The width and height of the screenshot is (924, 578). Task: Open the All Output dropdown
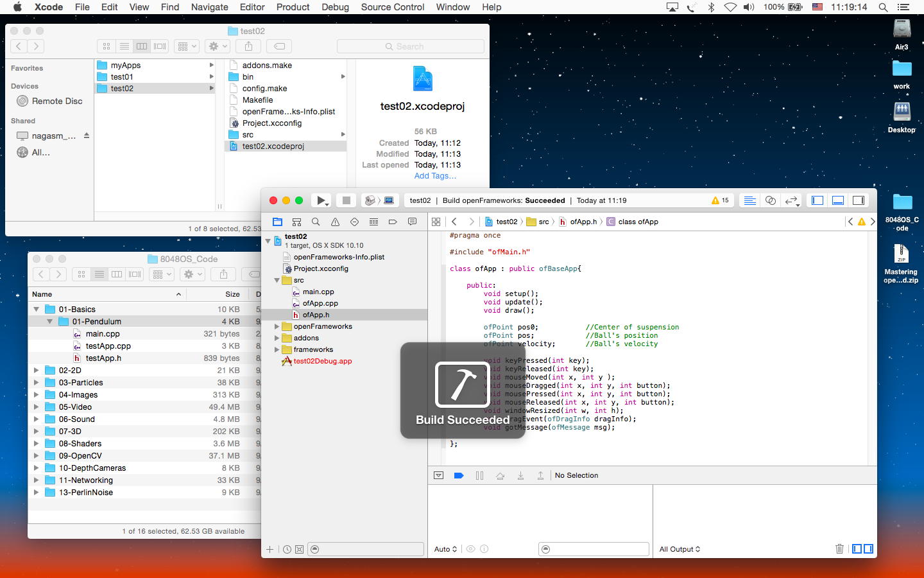(680, 549)
